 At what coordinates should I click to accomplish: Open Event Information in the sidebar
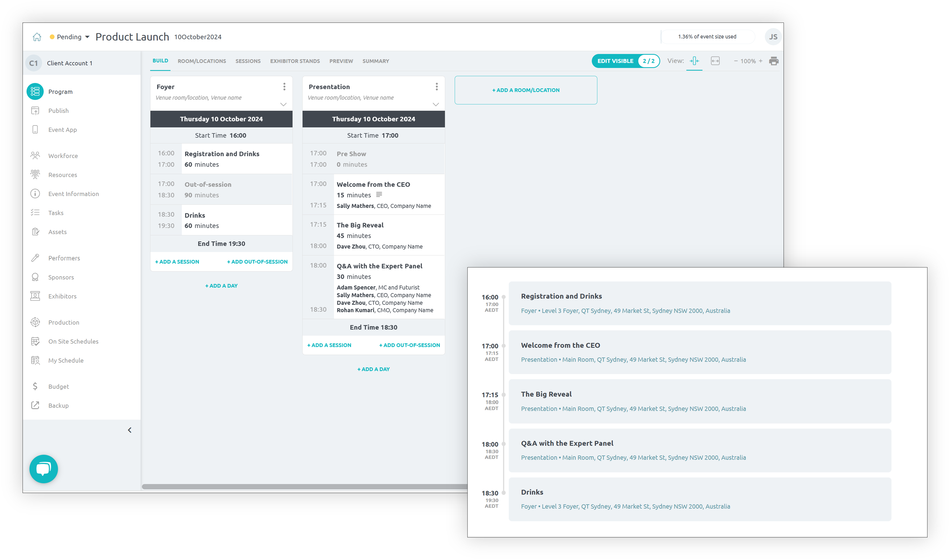pyautogui.click(x=73, y=194)
